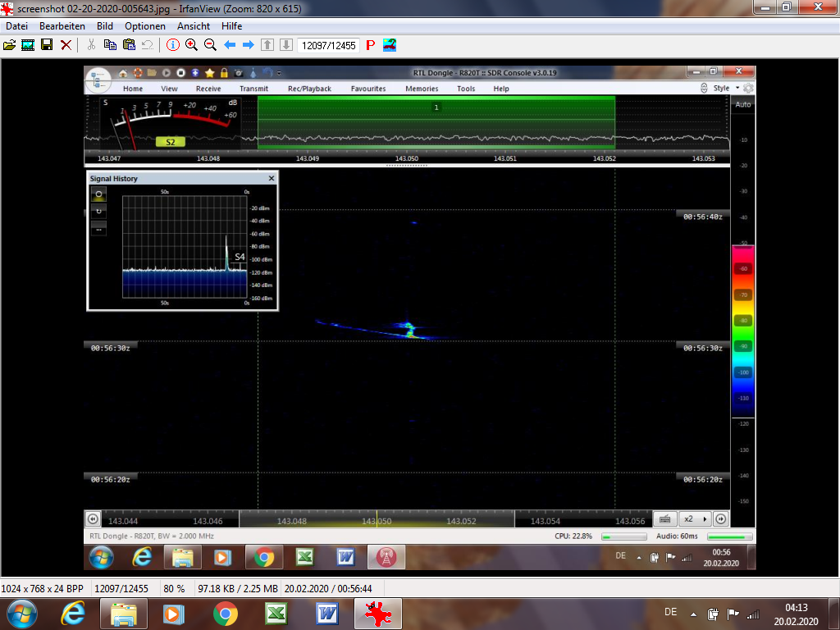Jump to last image with down arrow icon
This screenshot has width=840, height=630.
click(x=286, y=45)
